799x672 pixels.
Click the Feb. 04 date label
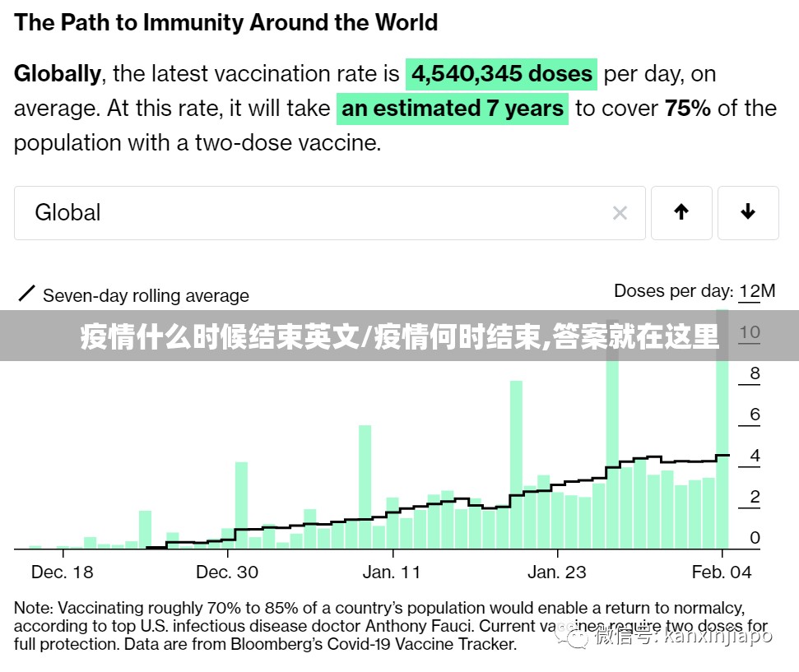tap(722, 572)
